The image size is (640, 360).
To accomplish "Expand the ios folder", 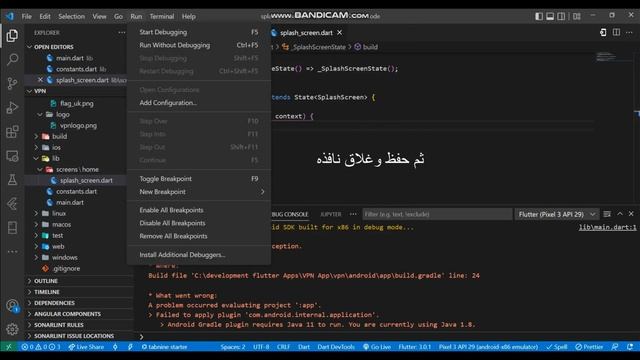I will tap(56, 147).
